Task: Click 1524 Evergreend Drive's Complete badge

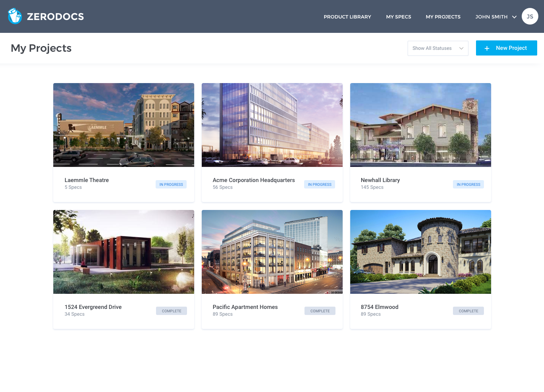Action: (172, 311)
